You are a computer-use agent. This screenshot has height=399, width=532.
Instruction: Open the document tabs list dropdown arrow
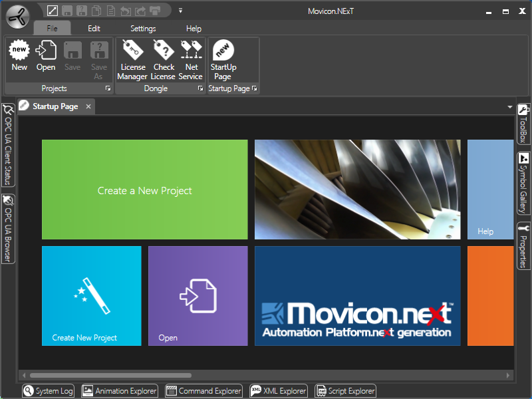coord(509,107)
